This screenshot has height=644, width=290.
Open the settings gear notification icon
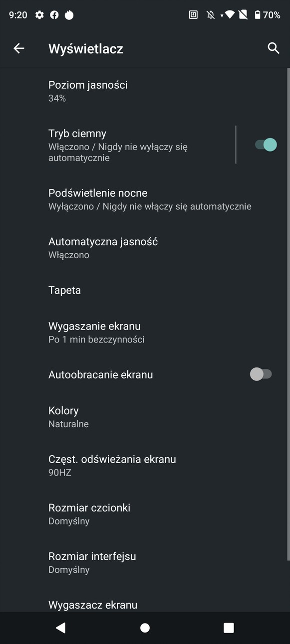click(x=39, y=14)
